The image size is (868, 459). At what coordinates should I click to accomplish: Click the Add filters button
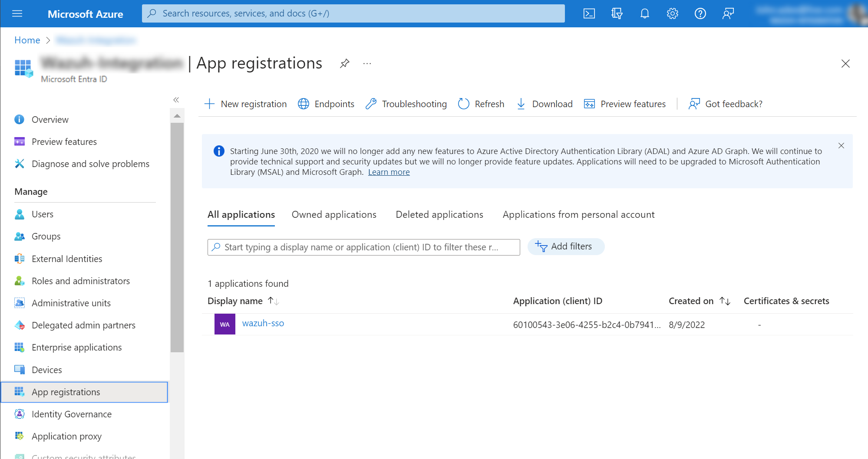point(565,246)
